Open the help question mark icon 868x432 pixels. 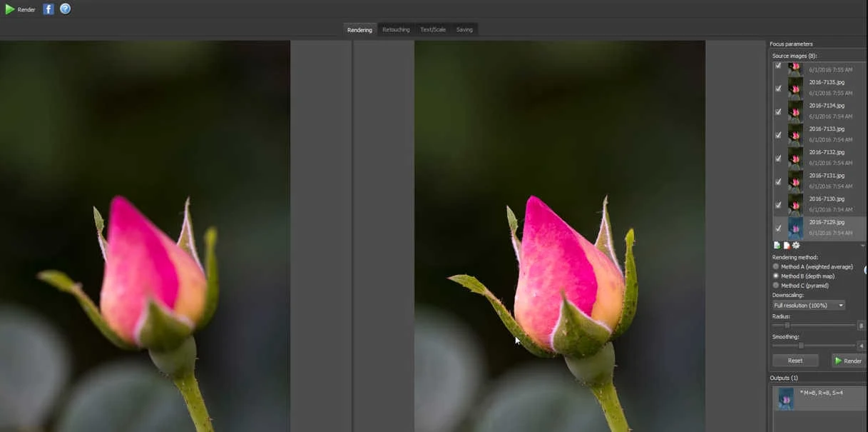coord(66,9)
